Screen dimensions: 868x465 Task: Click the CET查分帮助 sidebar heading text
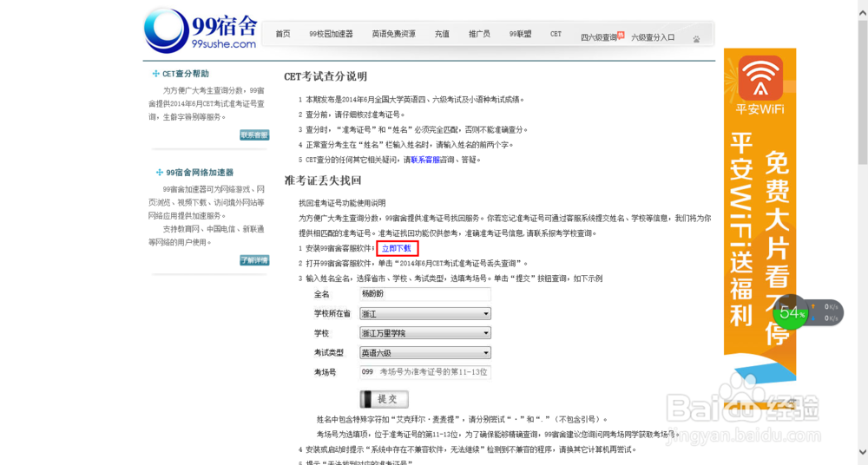coord(186,74)
